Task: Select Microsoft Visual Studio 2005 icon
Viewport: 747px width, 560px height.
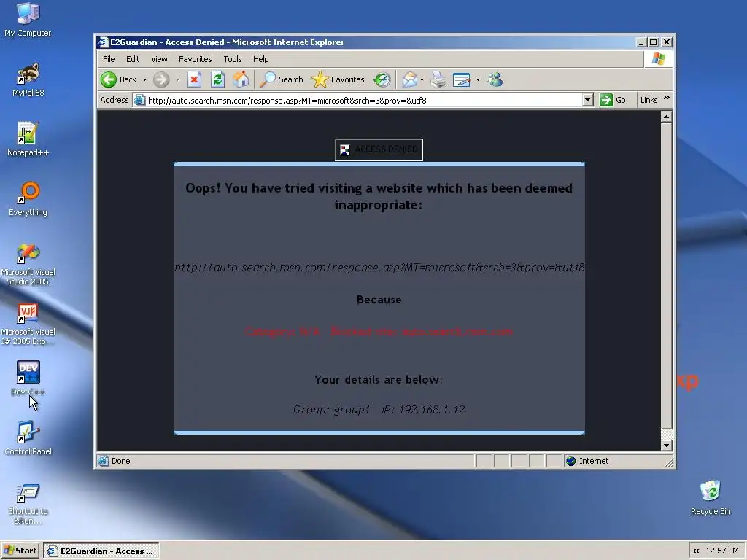Action: pyautogui.click(x=28, y=264)
